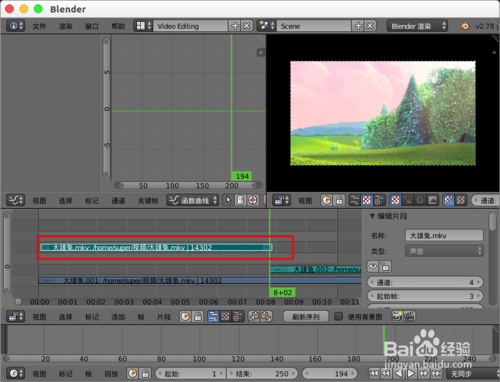The width and height of the screenshot is (500, 382).
Task: Open the preview sequencer editor type selector
Action: pos(282,200)
